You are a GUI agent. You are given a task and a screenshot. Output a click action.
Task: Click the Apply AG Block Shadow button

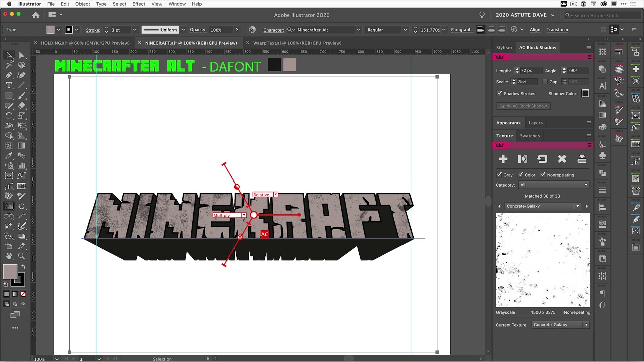523,106
